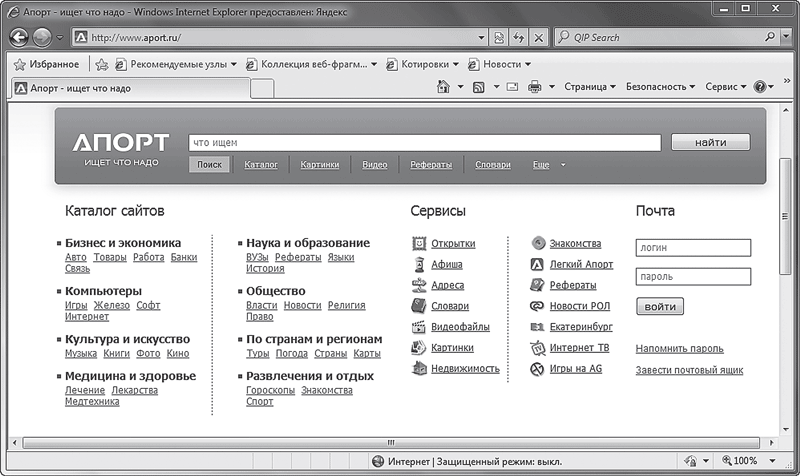Click the horizontal scrollbar at page bottom
800x476 pixels.
[390, 441]
